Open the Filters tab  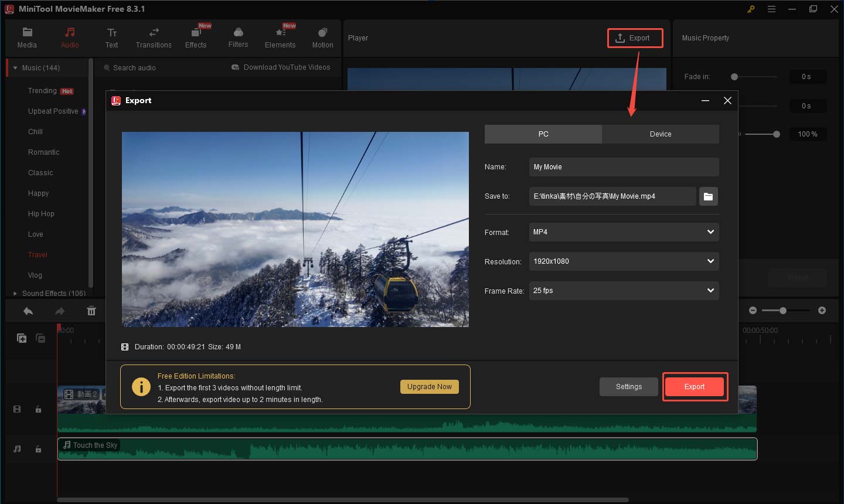pos(238,38)
